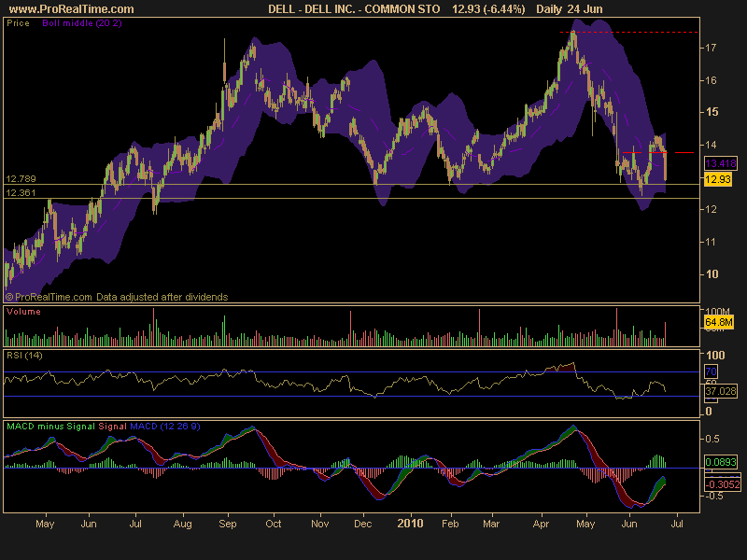The image size is (747, 560).
Task: Click the yellow 12.93 last price box
Action: coord(718,179)
